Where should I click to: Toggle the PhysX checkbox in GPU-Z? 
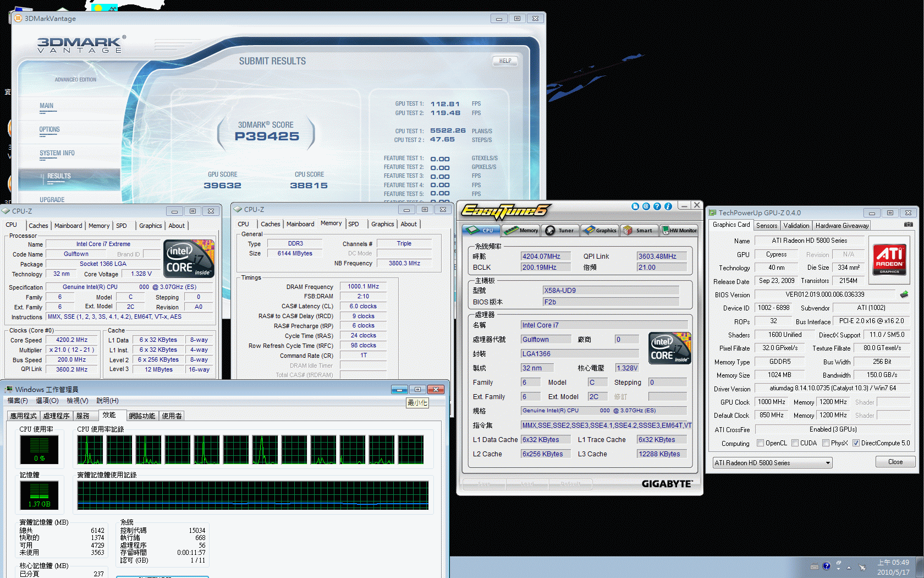(826, 443)
